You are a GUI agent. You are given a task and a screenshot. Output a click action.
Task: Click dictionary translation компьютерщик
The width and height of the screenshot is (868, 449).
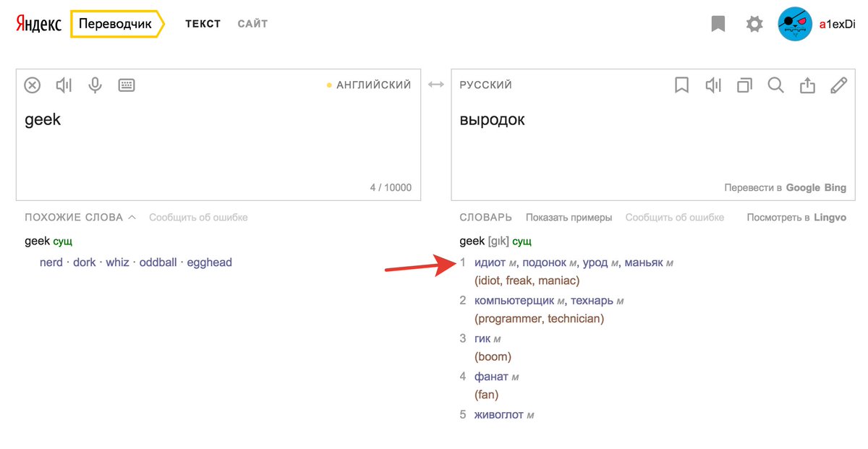point(514,300)
